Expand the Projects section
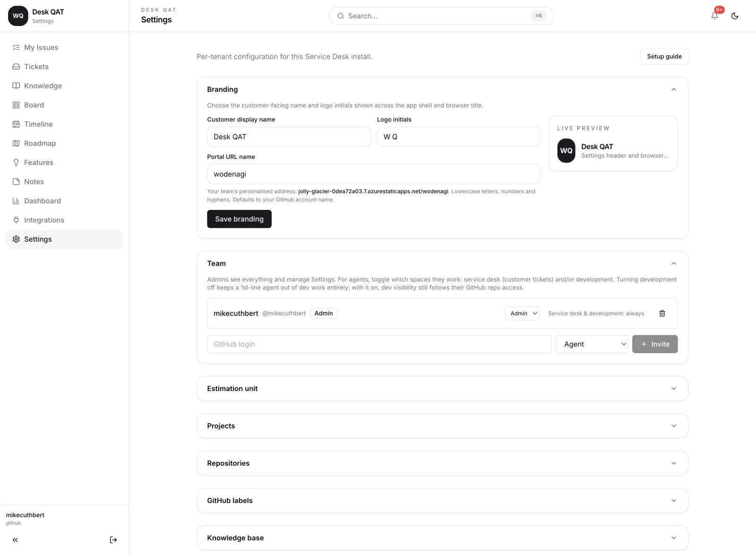This screenshot has height=555, width=756. 442,426
